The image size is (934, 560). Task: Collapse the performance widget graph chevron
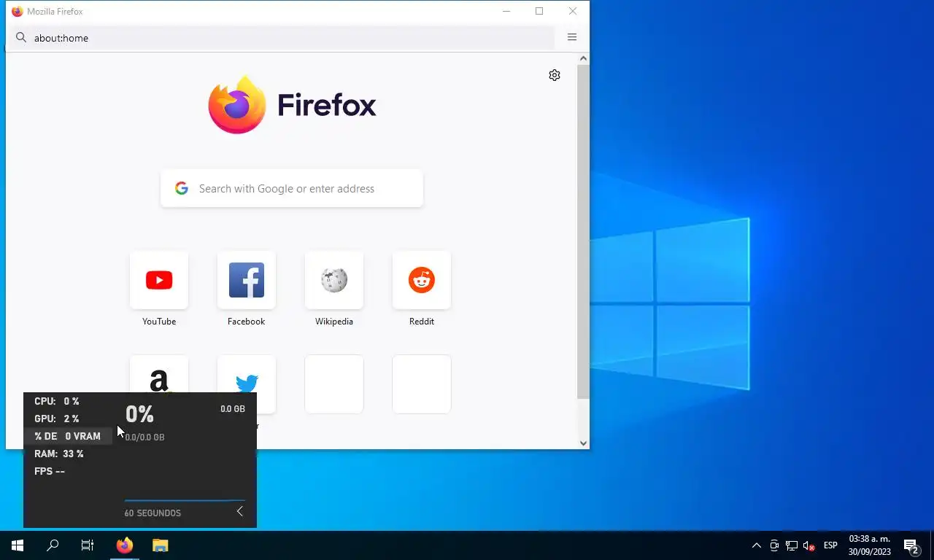click(239, 512)
